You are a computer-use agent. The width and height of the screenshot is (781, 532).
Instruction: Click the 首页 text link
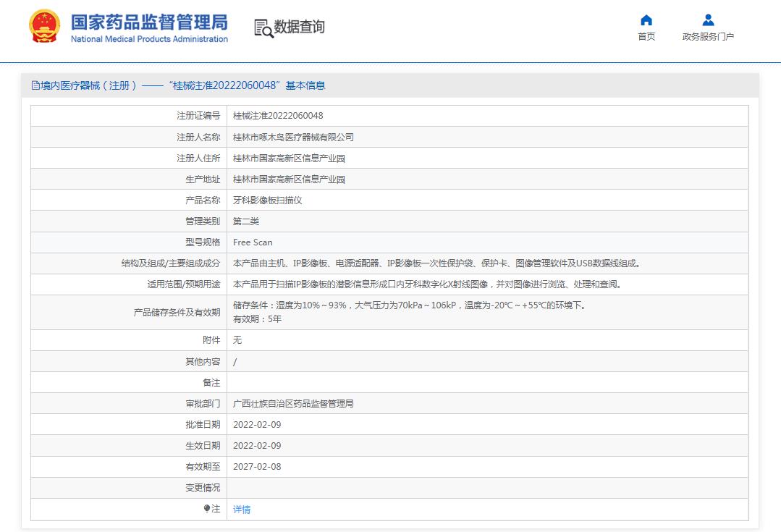pyautogui.click(x=646, y=36)
